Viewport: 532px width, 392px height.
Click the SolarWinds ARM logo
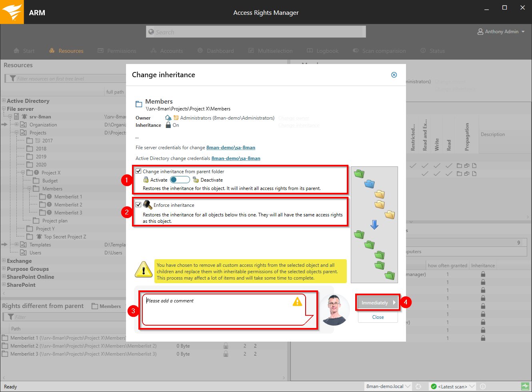[x=12, y=12]
